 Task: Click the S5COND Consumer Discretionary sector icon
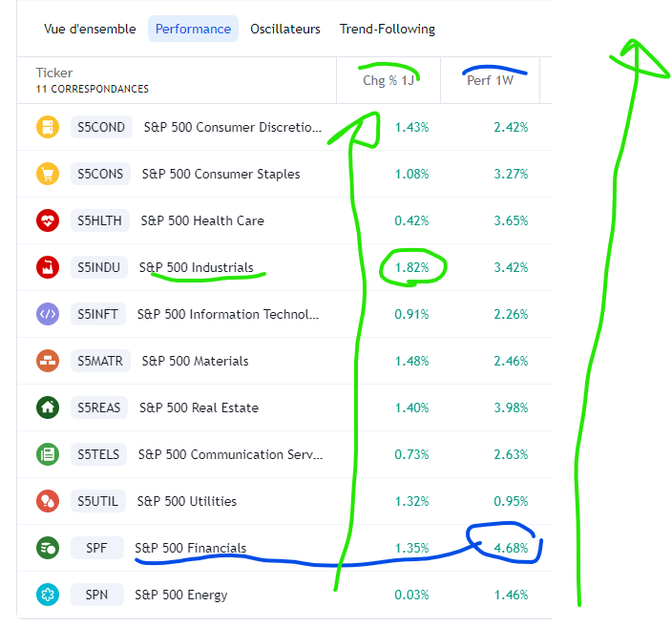[48, 127]
